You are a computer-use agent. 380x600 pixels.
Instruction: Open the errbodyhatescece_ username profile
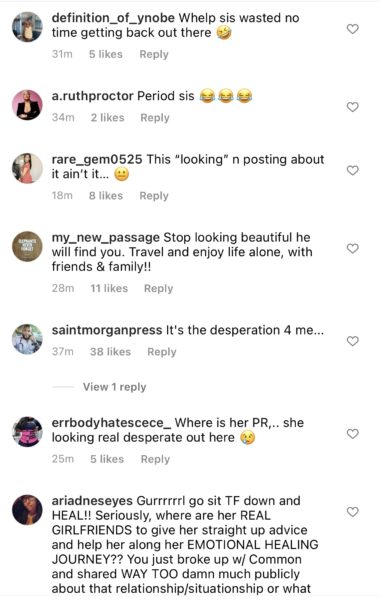112,423
